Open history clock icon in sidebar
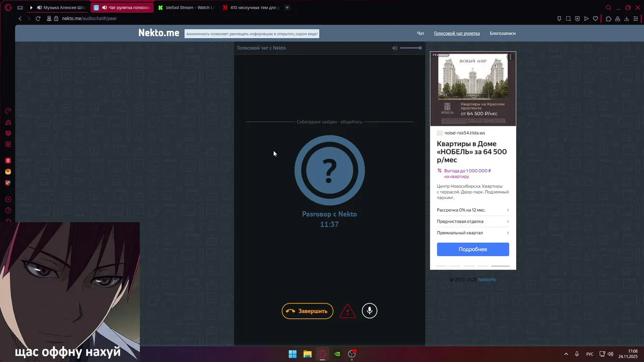 [8, 210]
